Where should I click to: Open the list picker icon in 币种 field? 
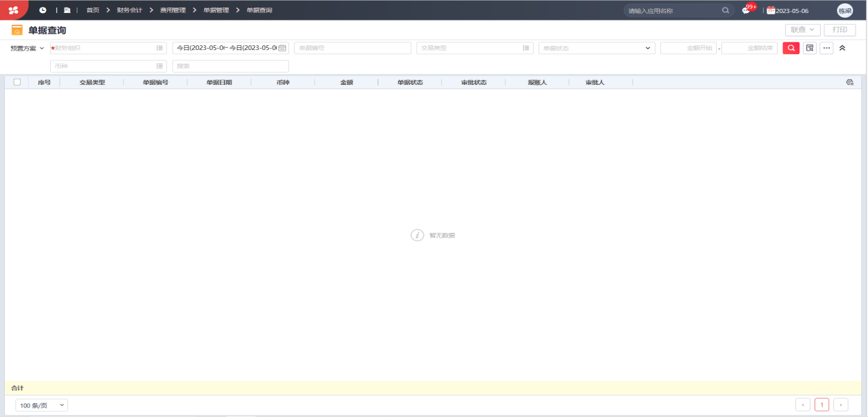(160, 66)
